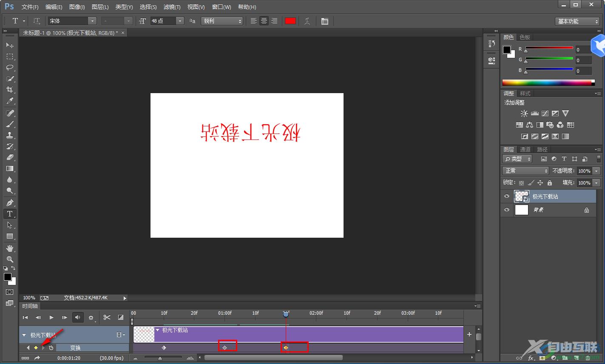Add a Photo Filter adjustment

point(550,125)
